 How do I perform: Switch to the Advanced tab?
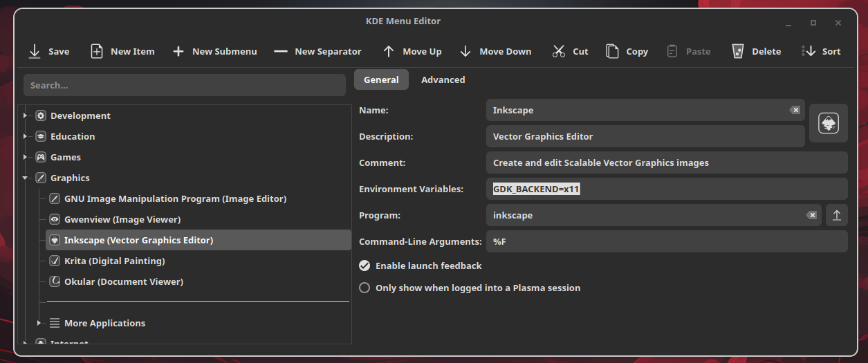[x=443, y=80]
